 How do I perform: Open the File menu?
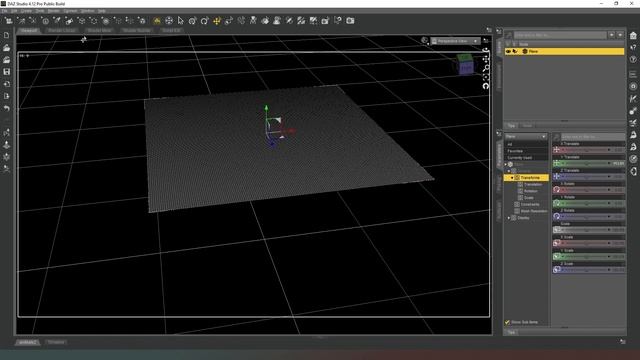5,11
